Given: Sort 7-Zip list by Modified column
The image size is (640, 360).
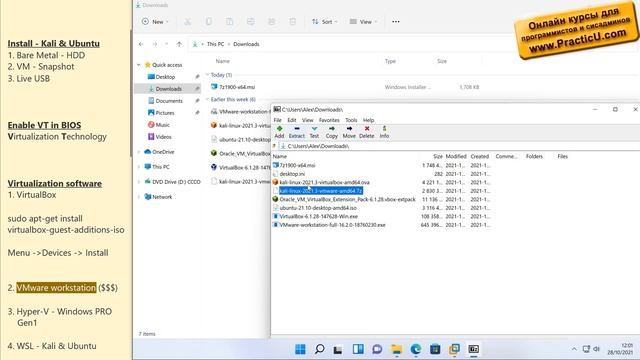Looking at the screenshot, I should coord(456,156).
